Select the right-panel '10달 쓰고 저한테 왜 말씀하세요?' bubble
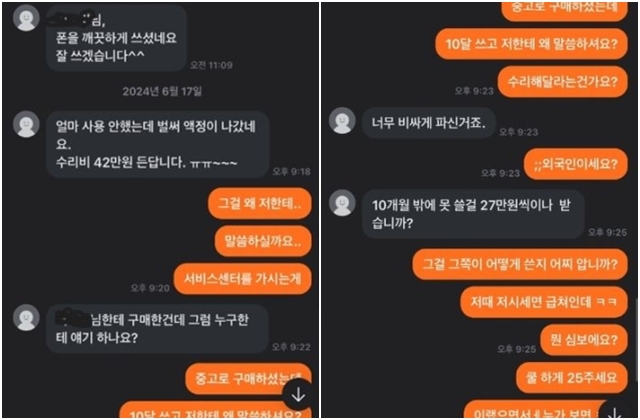Screen dimensions: 640x420 531,44
